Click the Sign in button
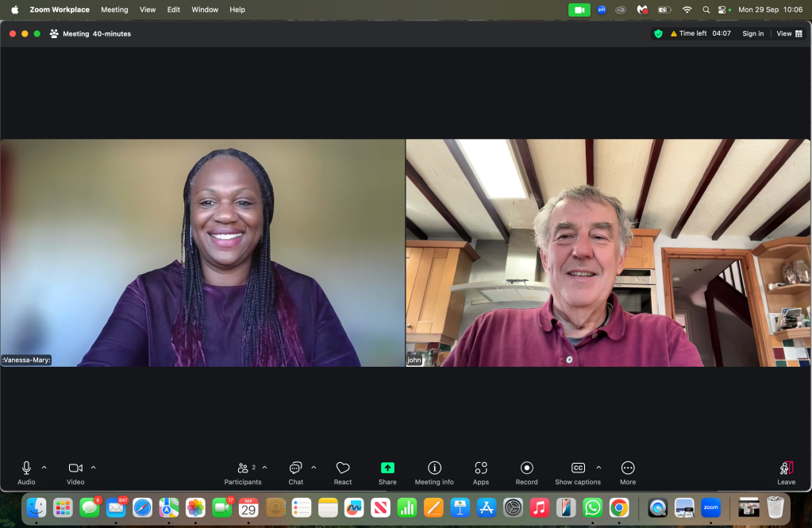Image resolution: width=812 pixels, height=528 pixels. click(x=752, y=33)
